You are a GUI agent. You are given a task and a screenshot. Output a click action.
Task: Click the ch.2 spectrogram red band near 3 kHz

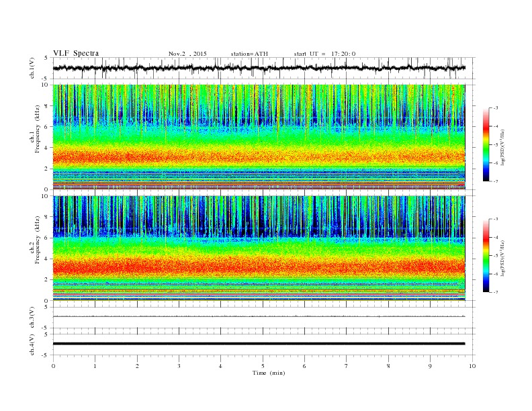click(259, 266)
